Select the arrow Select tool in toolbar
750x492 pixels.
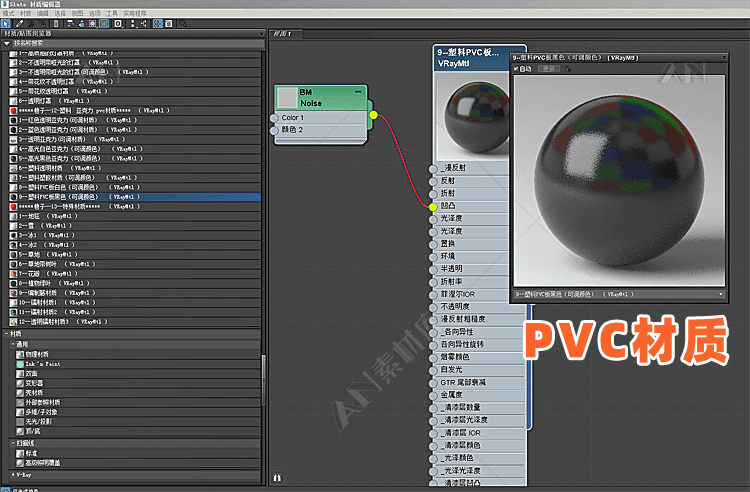pos(5,23)
